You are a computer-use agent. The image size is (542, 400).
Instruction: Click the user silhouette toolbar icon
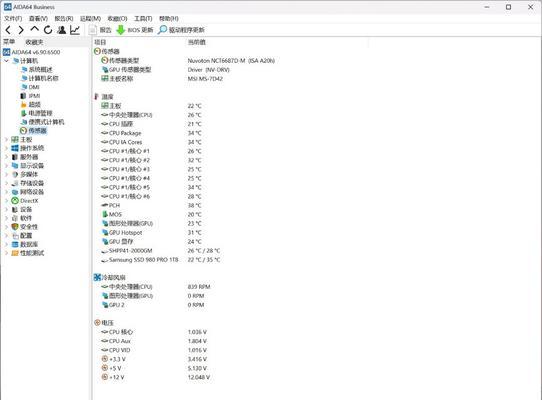coord(62,30)
